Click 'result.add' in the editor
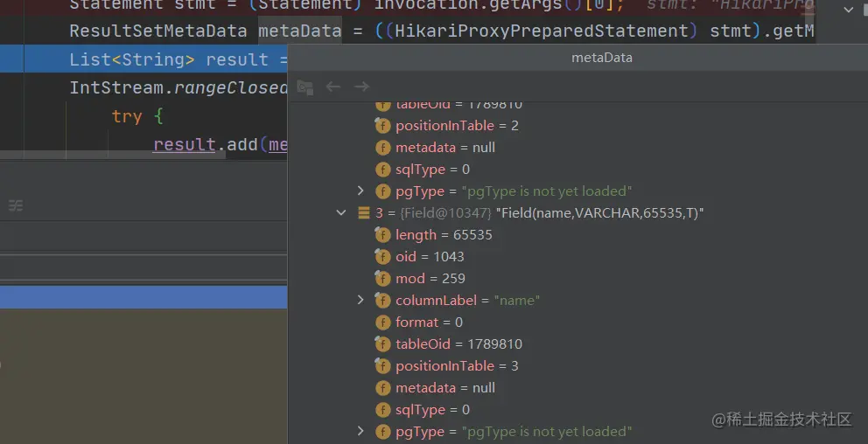 (x=206, y=145)
